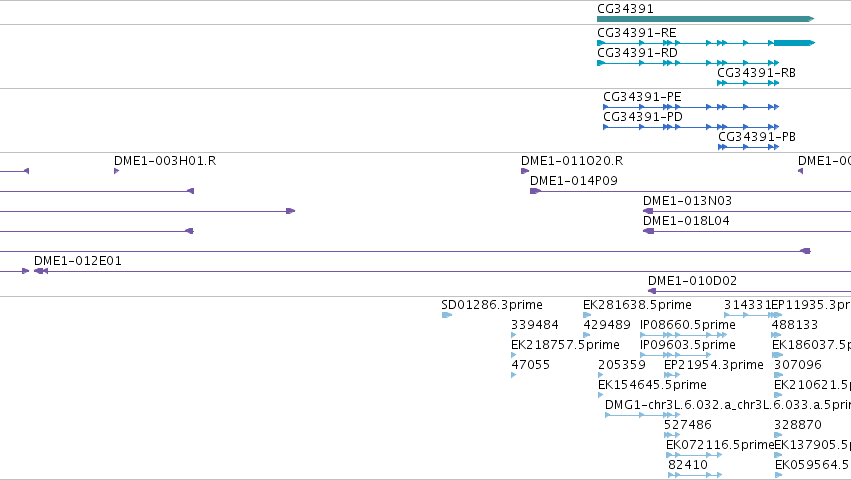Click the 429489 feature label
Image resolution: width=851 pixels, height=480 pixels.
pos(607,325)
